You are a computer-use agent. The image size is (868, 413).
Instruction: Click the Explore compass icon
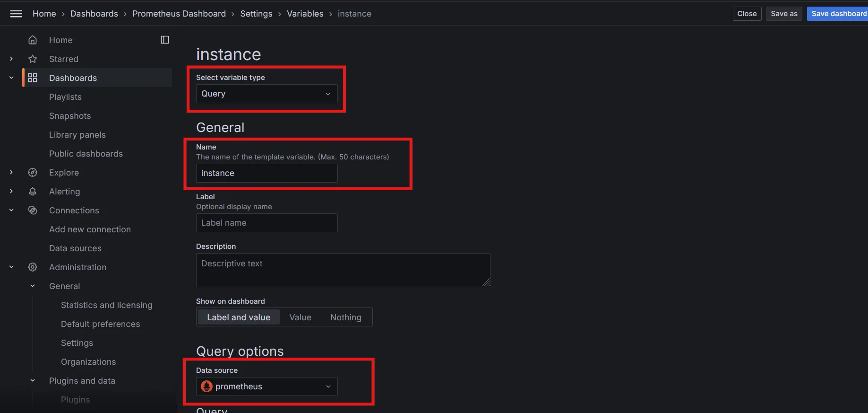[x=33, y=173]
